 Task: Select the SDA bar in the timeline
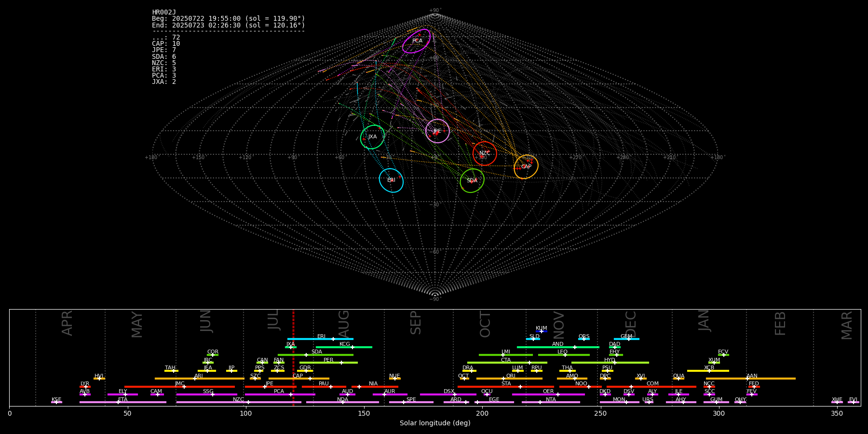tap(315, 355)
